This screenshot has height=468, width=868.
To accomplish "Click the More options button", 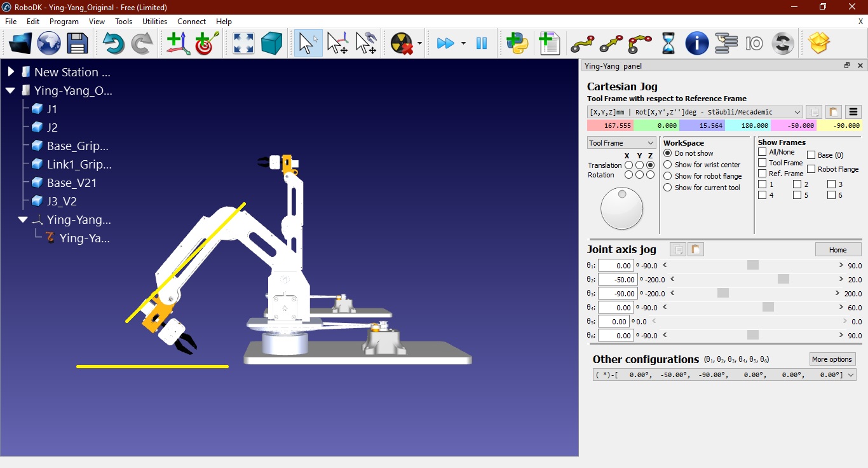I will (832, 359).
